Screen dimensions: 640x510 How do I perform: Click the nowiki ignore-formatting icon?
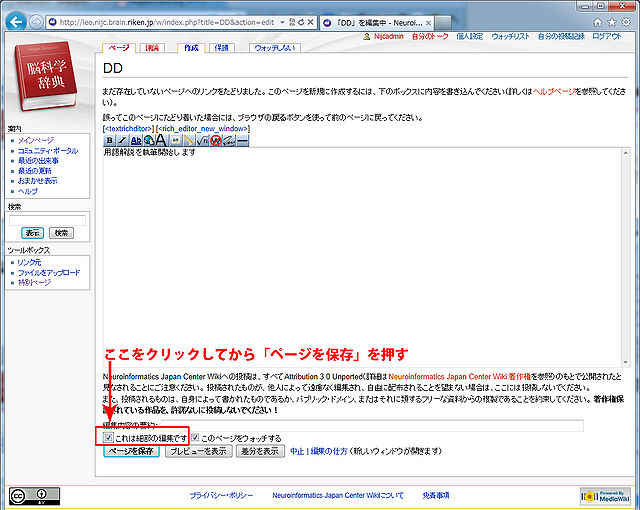pos(215,140)
